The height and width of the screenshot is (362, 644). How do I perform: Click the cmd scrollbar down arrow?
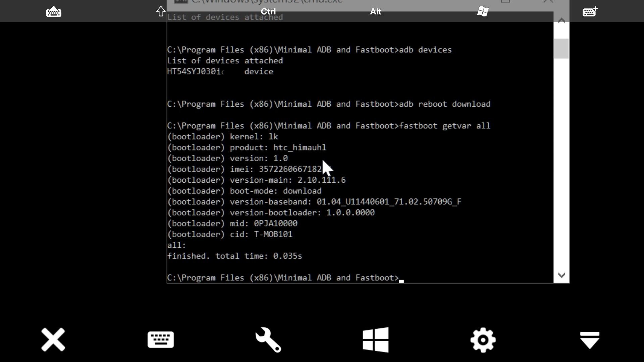coord(561,275)
